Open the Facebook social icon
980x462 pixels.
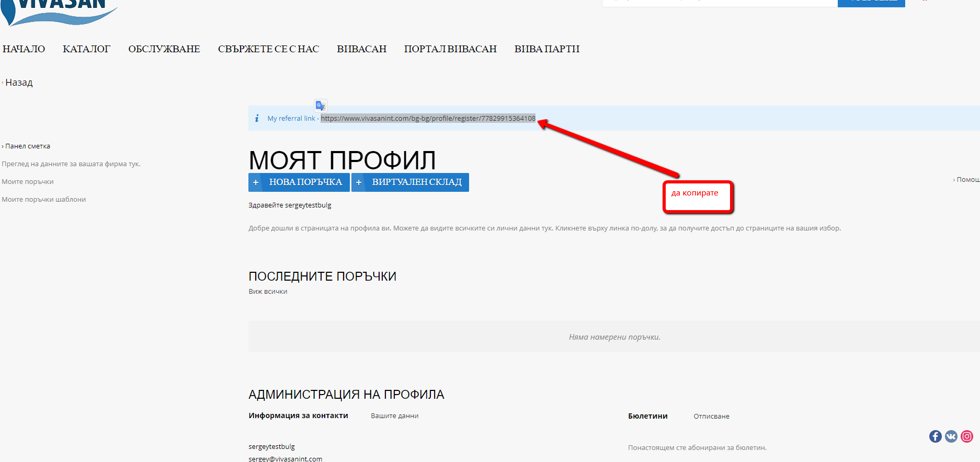click(x=936, y=436)
